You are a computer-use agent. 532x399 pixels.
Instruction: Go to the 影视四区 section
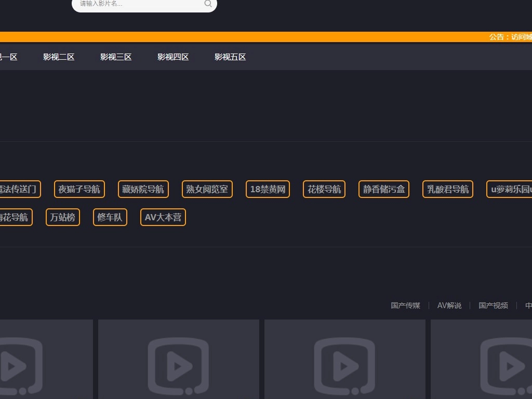tap(173, 57)
